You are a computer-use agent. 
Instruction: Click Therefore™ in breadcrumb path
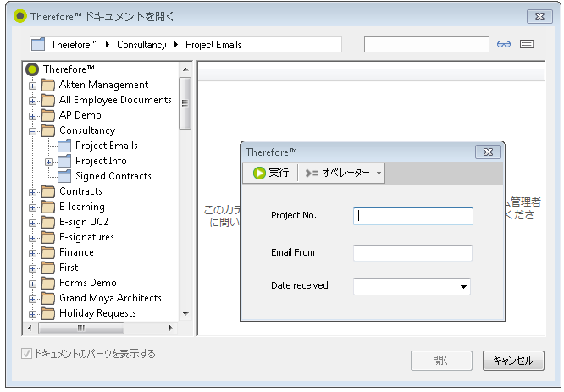tap(75, 45)
